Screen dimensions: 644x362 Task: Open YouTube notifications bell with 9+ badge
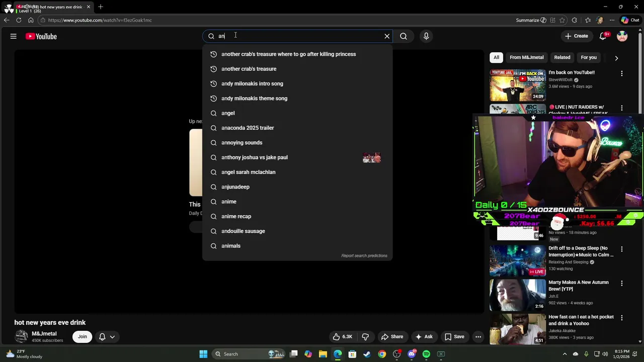tap(603, 36)
